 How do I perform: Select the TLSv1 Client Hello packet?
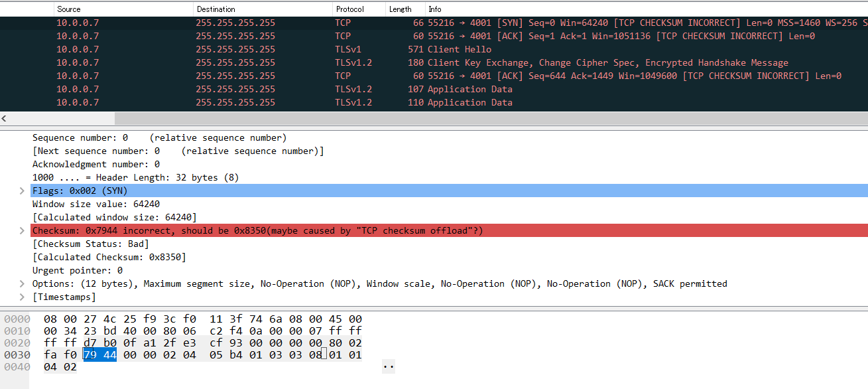[434, 49]
